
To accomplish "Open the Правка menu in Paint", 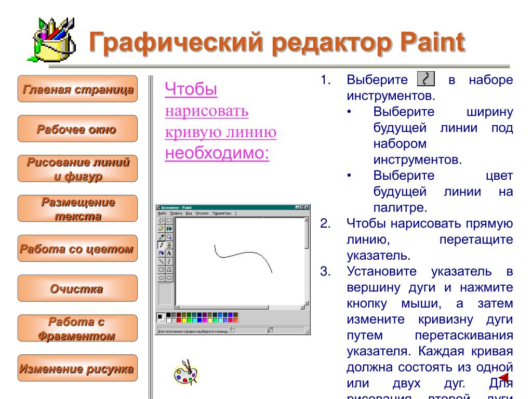I will (x=176, y=214).
